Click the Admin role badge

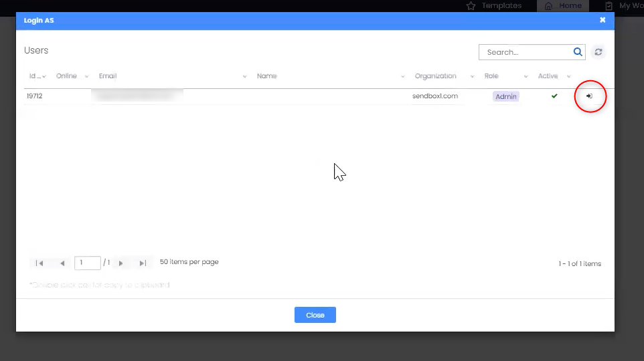505,96
